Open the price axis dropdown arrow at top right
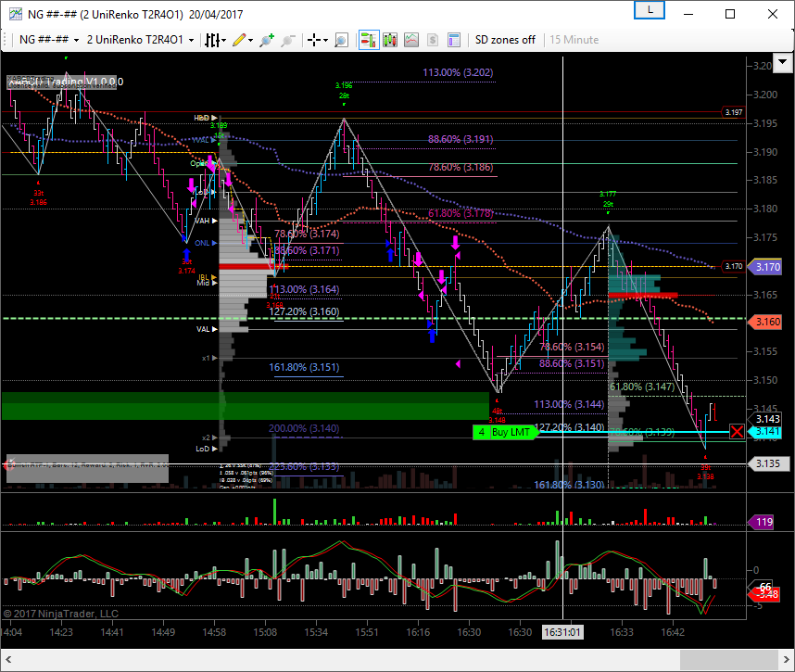Screen dimensions: 795x672 783,63
